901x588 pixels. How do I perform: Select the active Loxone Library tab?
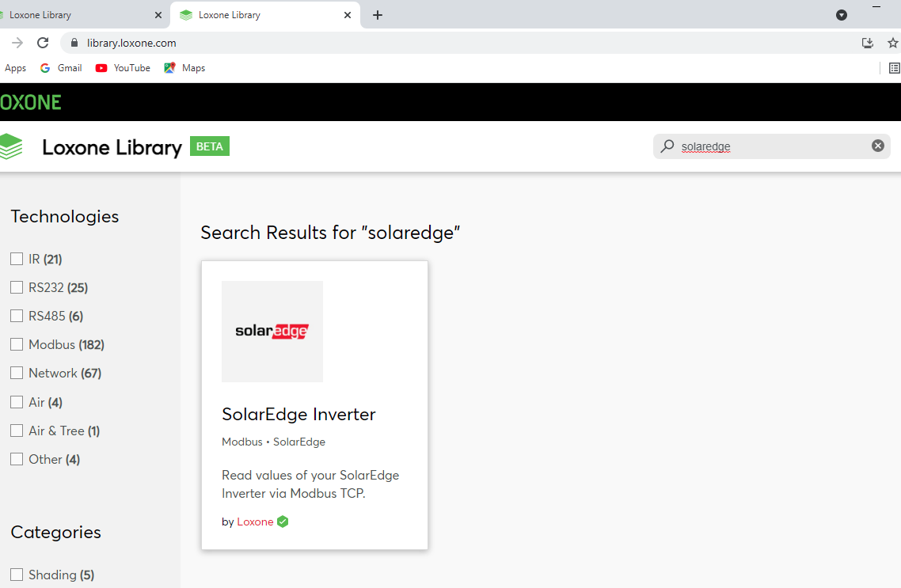[265, 15]
